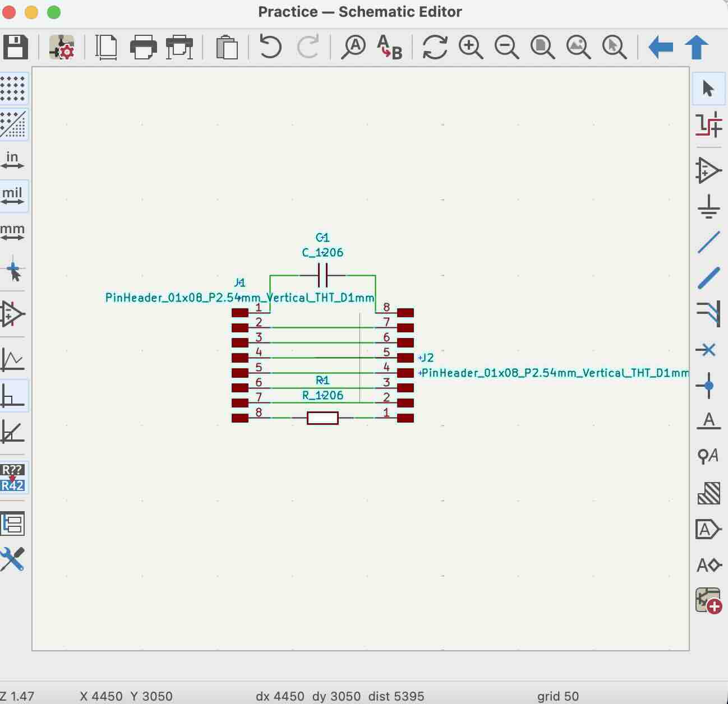Zoom to fit the page

(x=542, y=47)
